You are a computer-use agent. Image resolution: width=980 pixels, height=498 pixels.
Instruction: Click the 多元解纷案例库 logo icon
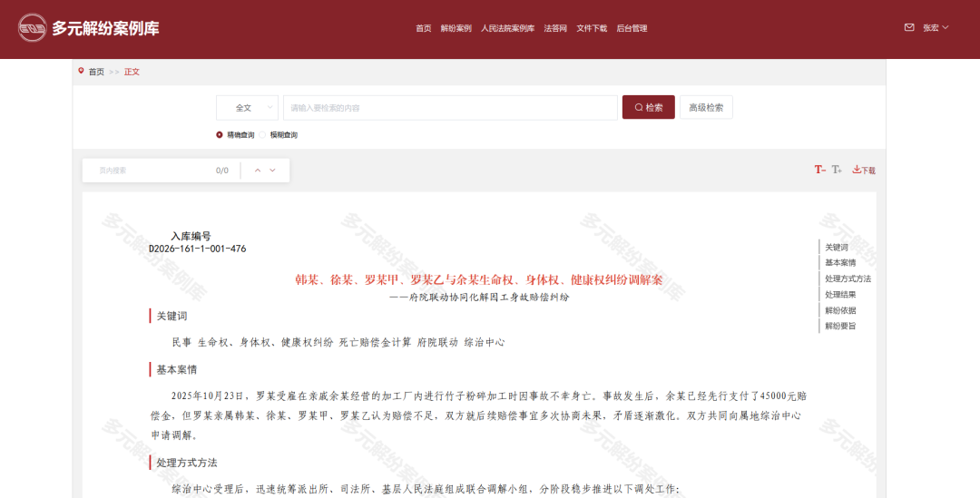pos(32,27)
